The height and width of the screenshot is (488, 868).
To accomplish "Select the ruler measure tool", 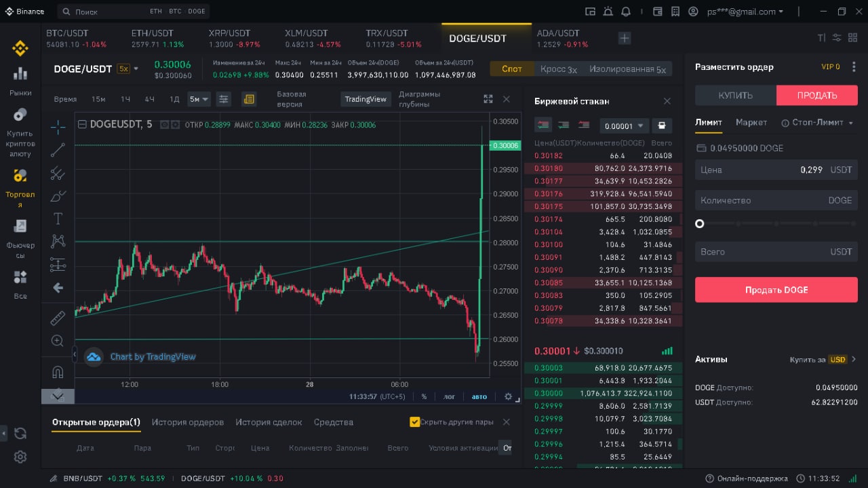I will pos(58,318).
